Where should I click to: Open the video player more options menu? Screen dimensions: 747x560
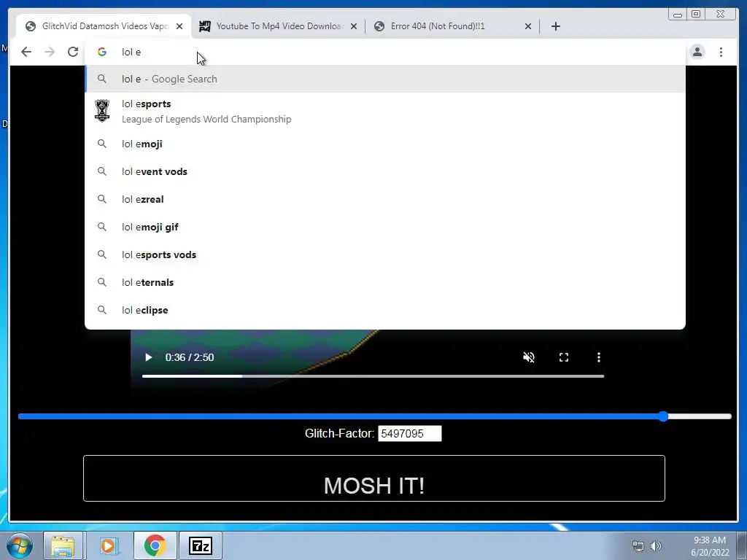(599, 357)
